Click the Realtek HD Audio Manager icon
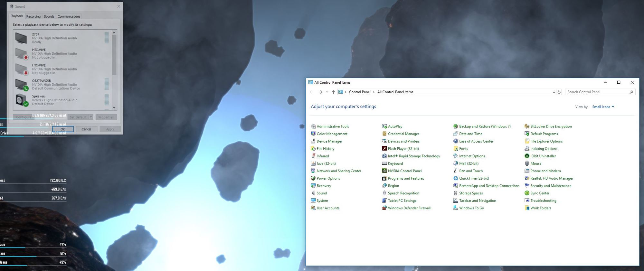644x271 pixels. [527, 178]
